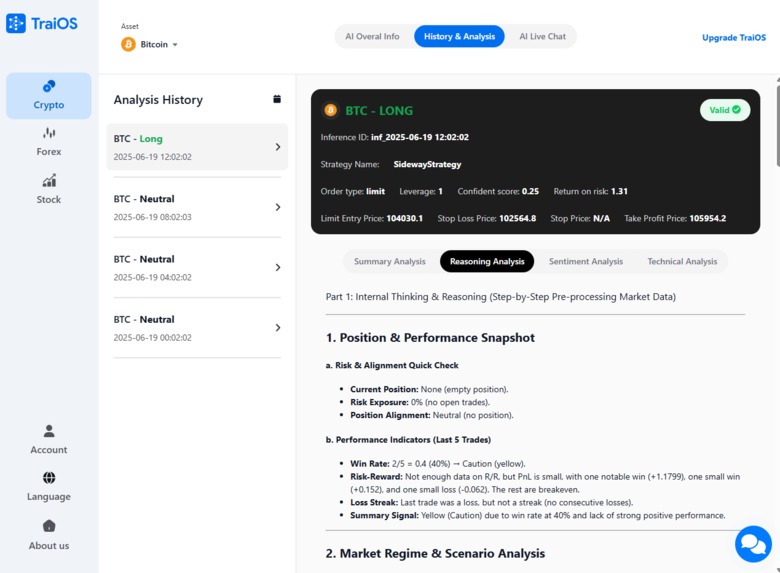Open the calendar icon in Analysis History
The image size is (780, 573).
277,99
